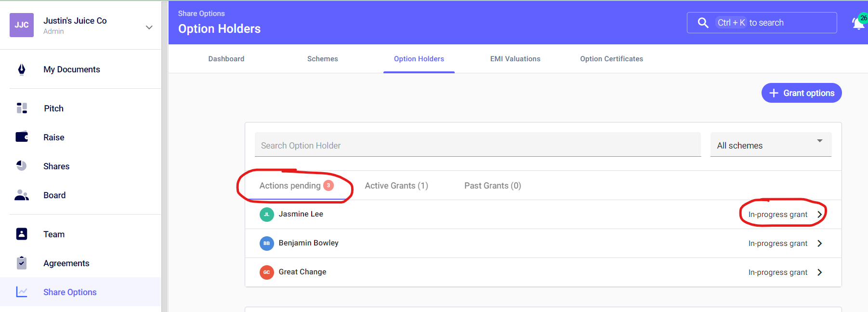Switch to the EMI Valuations tab

click(515, 59)
